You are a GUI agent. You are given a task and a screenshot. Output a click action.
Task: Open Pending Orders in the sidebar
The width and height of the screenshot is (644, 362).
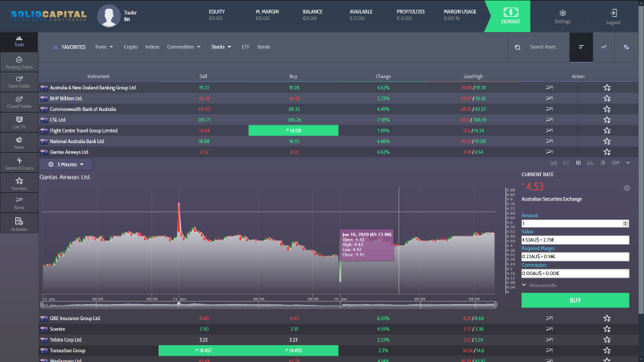pyautogui.click(x=19, y=63)
